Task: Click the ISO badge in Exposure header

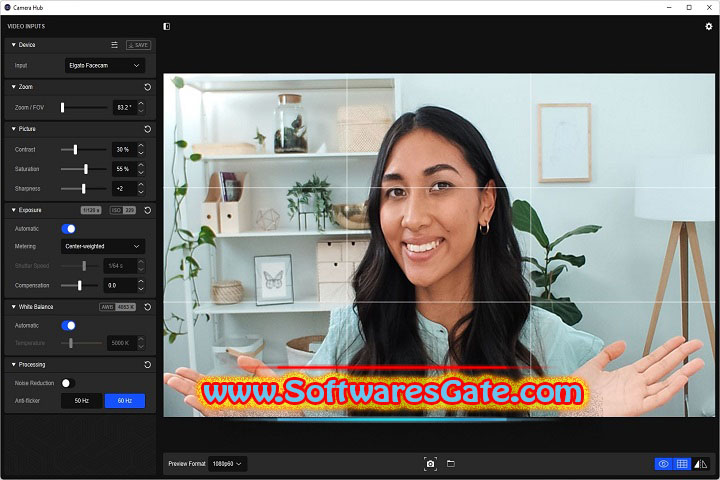Action: coord(123,210)
